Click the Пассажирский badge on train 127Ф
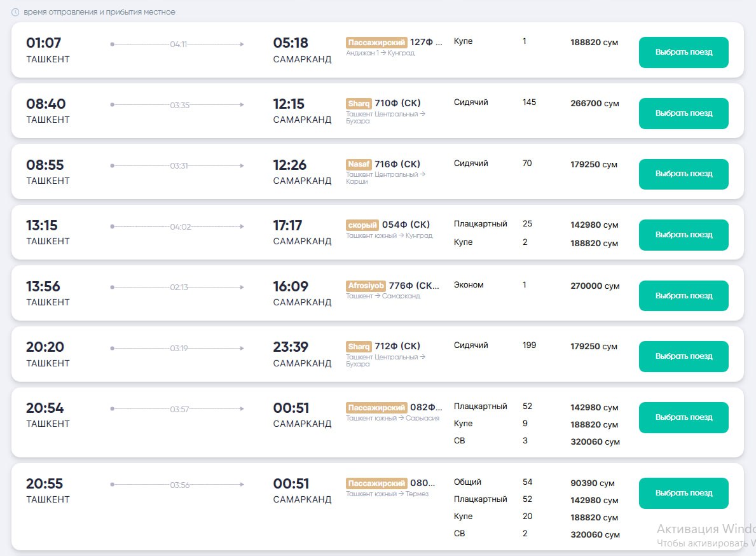756x556 pixels. coord(376,42)
